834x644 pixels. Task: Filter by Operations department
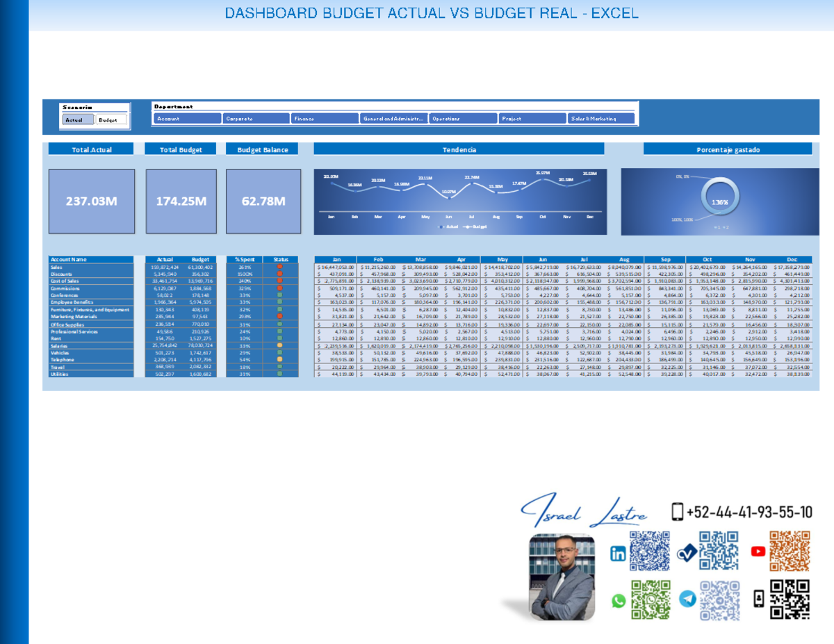tap(463, 119)
